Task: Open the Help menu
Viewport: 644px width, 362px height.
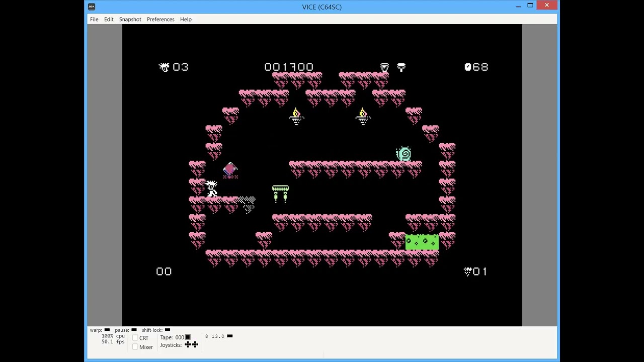Action: click(186, 19)
